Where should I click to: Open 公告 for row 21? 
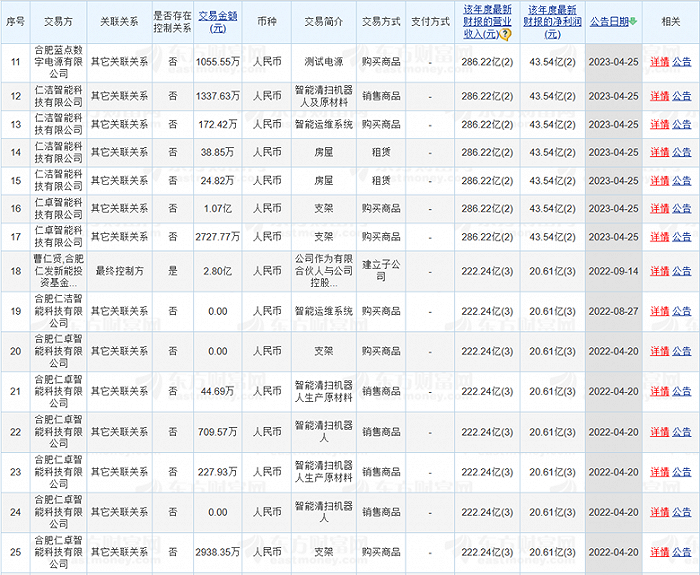point(682,392)
